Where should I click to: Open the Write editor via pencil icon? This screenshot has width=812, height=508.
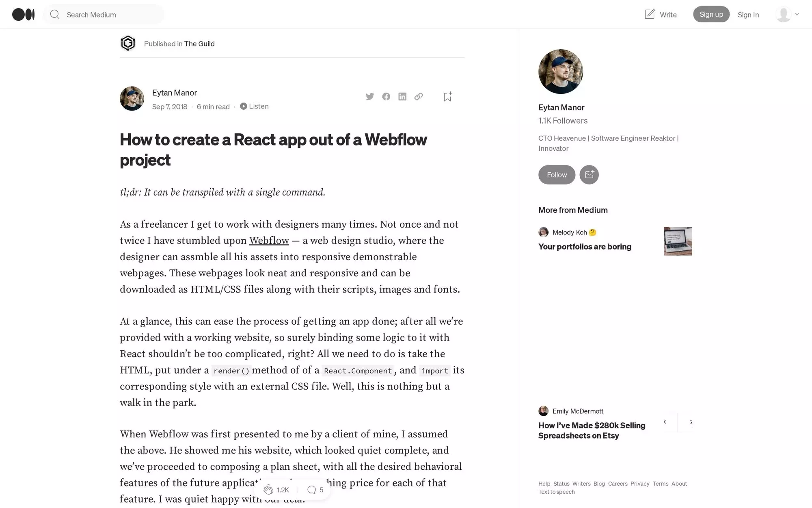click(650, 14)
